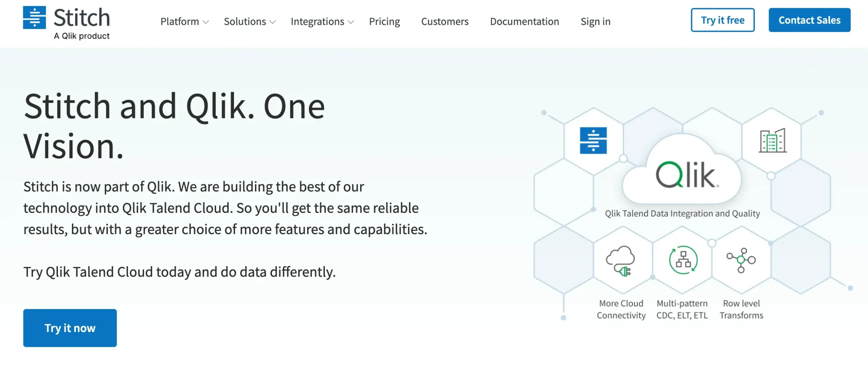Open the Documentation link
Image resolution: width=868 pixels, height=373 pixels.
click(524, 22)
